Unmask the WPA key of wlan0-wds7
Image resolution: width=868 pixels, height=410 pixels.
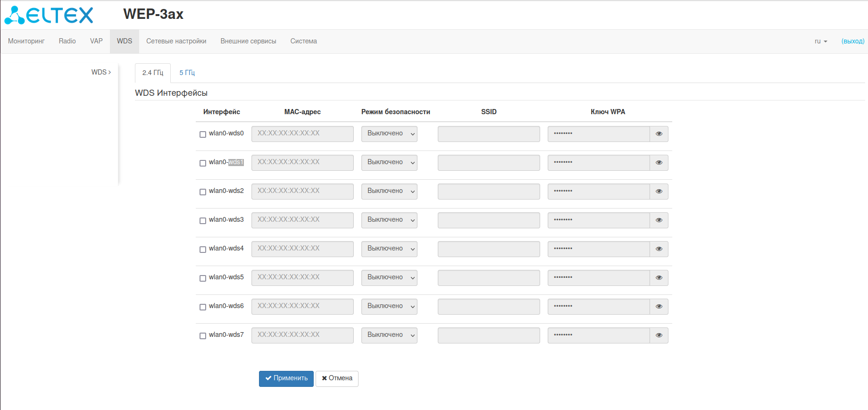(659, 335)
